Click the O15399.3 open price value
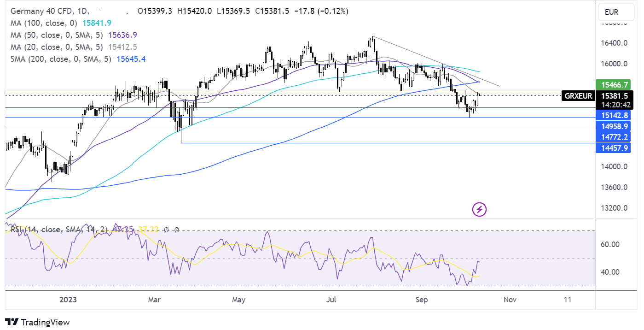 [x=154, y=11]
